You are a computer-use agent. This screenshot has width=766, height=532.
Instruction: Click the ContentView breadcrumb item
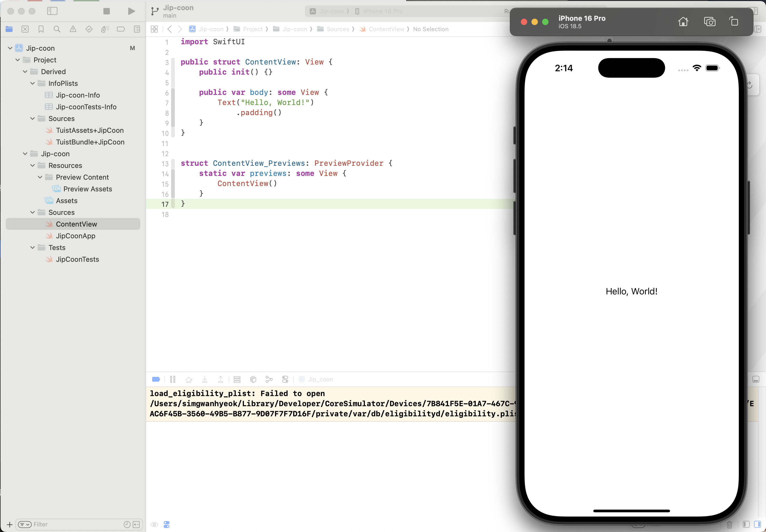[386, 29]
